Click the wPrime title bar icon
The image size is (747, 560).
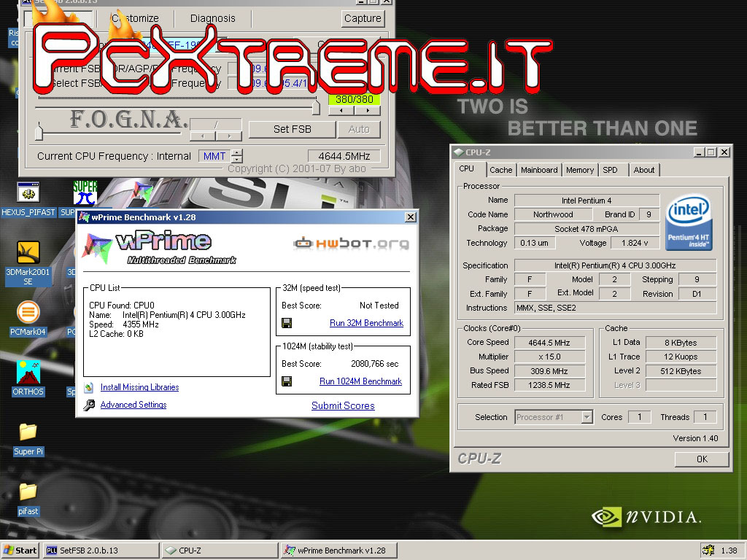pyautogui.click(x=85, y=217)
